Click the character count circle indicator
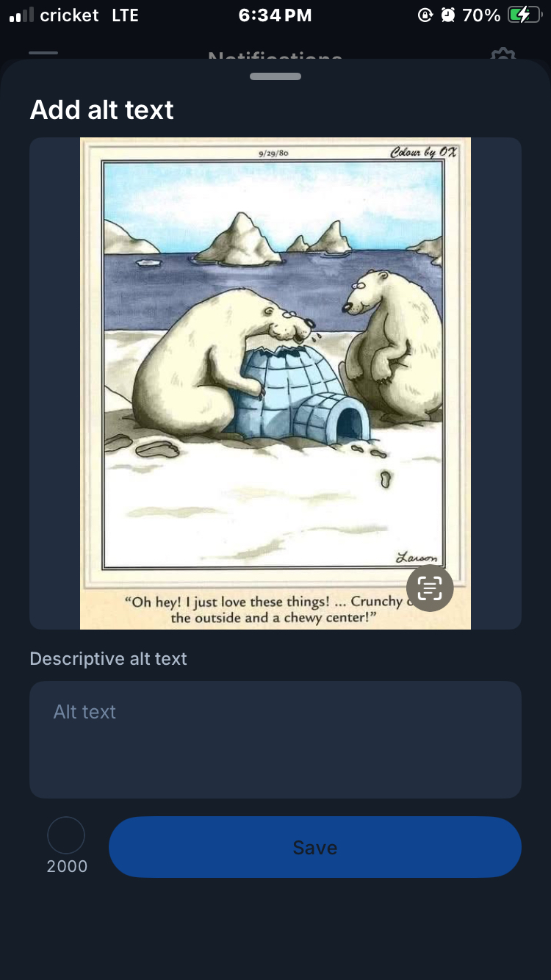 point(66,835)
